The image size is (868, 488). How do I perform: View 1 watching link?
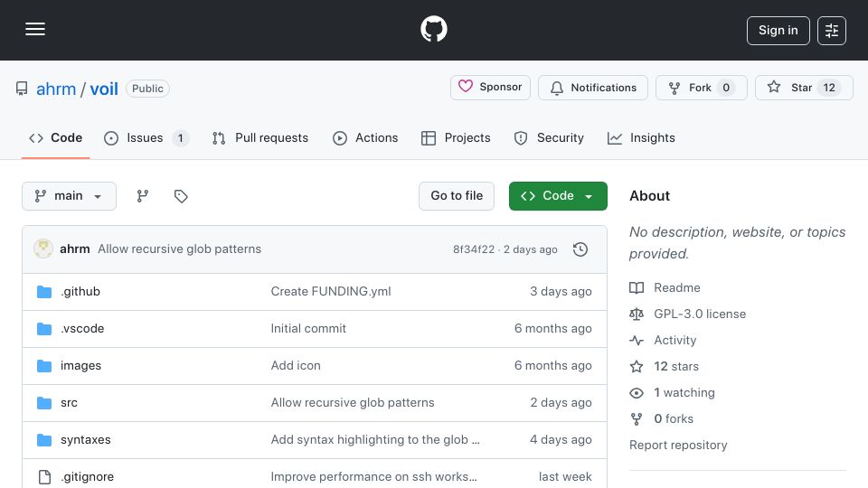coord(684,393)
